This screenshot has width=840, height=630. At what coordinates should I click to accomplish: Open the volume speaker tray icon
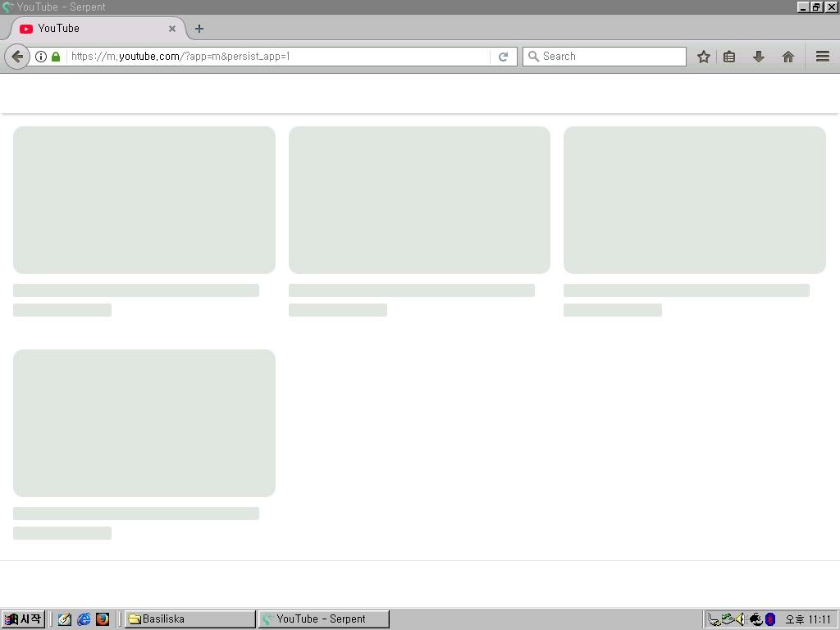tap(741, 619)
